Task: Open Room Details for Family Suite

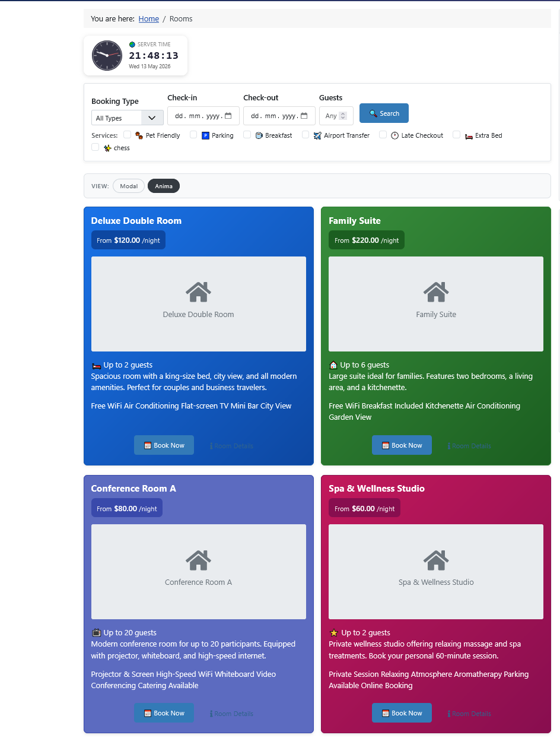Action: pyautogui.click(x=469, y=446)
